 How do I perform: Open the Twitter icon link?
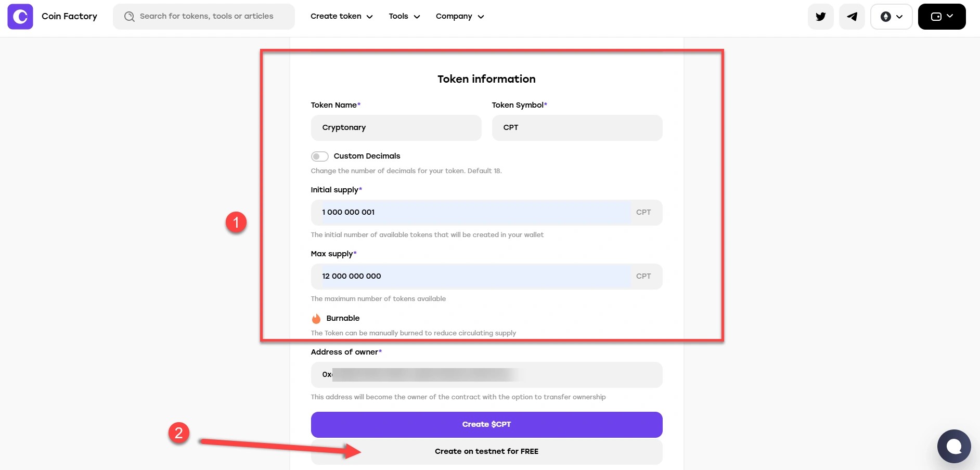pyautogui.click(x=821, y=17)
